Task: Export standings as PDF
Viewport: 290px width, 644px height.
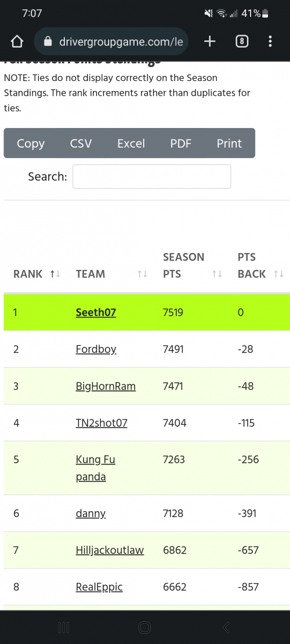Action: point(181,144)
